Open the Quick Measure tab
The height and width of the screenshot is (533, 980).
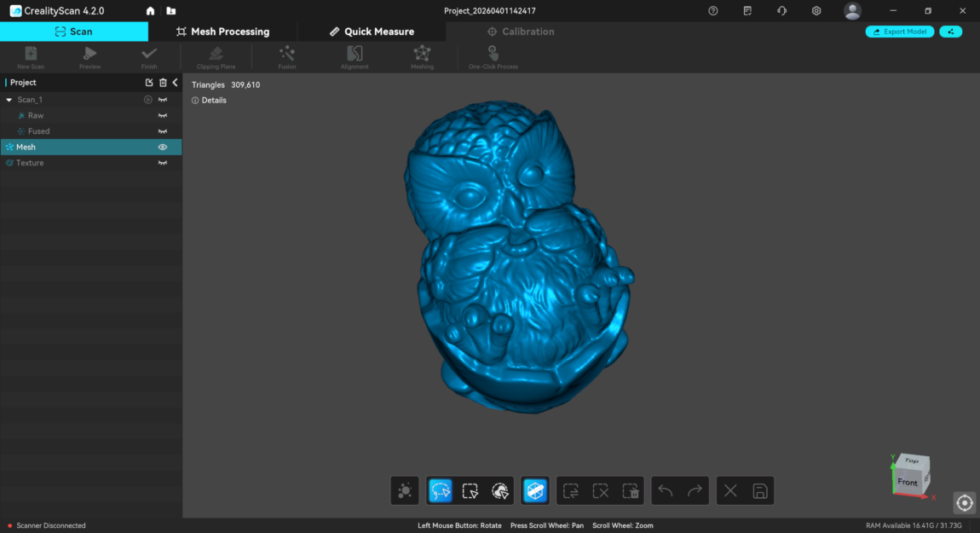[x=372, y=32]
